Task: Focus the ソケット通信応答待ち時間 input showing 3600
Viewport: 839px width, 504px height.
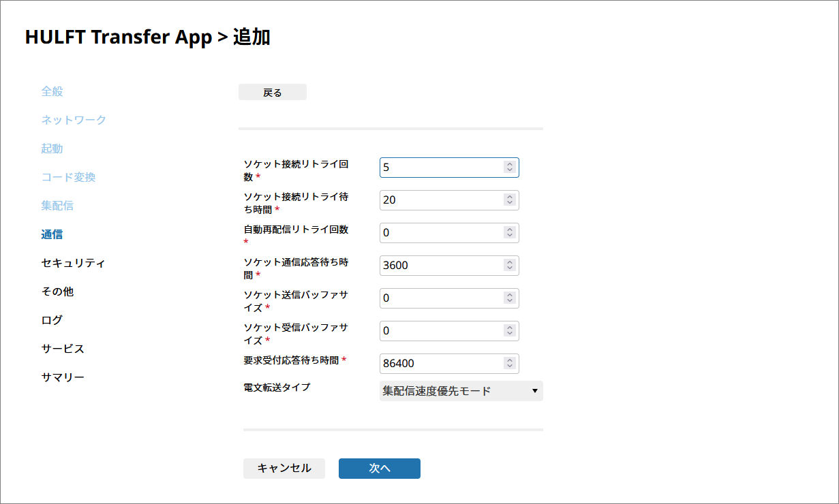Action: click(440, 266)
